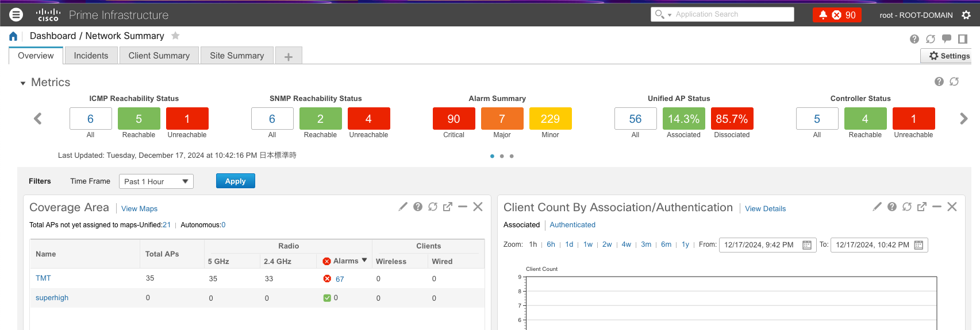Open the superhigh site link
This screenshot has width=980, height=330.
point(52,298)
